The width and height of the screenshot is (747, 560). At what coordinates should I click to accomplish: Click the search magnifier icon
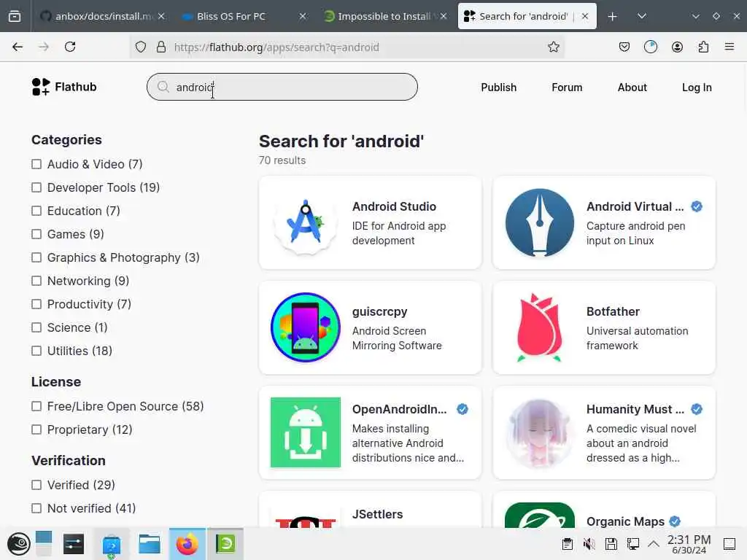(x=163, y=87)
